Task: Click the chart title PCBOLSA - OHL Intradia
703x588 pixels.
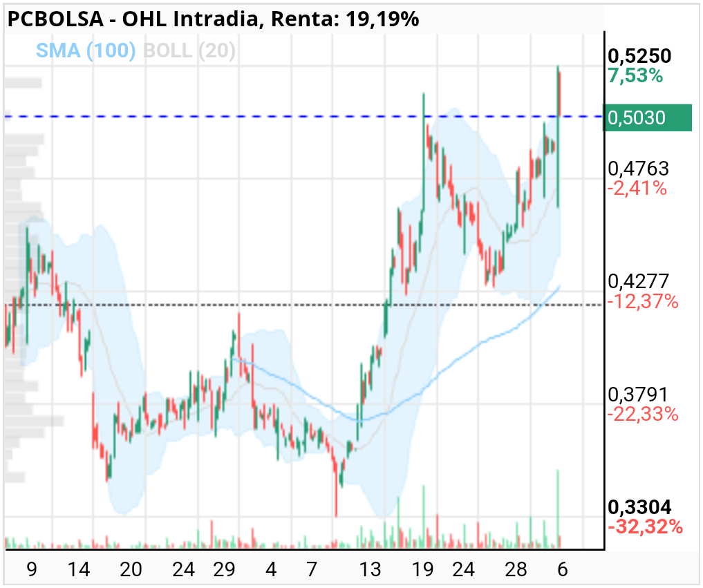Action: (133, 19)
